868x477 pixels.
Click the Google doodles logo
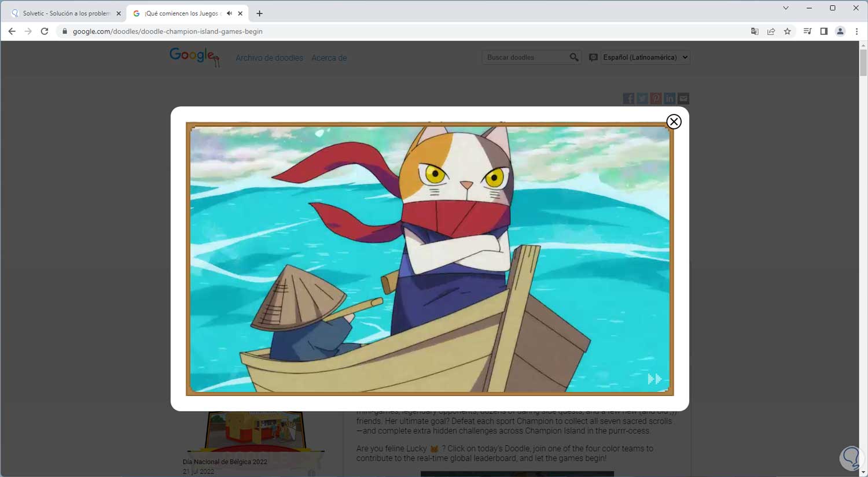pyautogui.click(x=194, y=57)
